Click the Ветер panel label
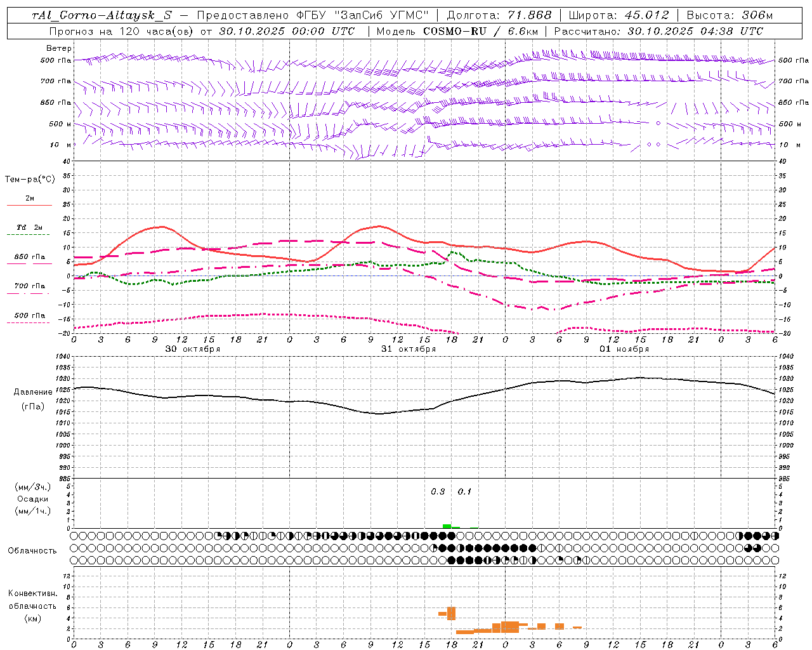This screenshot has height=650, width=812. [x=59, y=48]
